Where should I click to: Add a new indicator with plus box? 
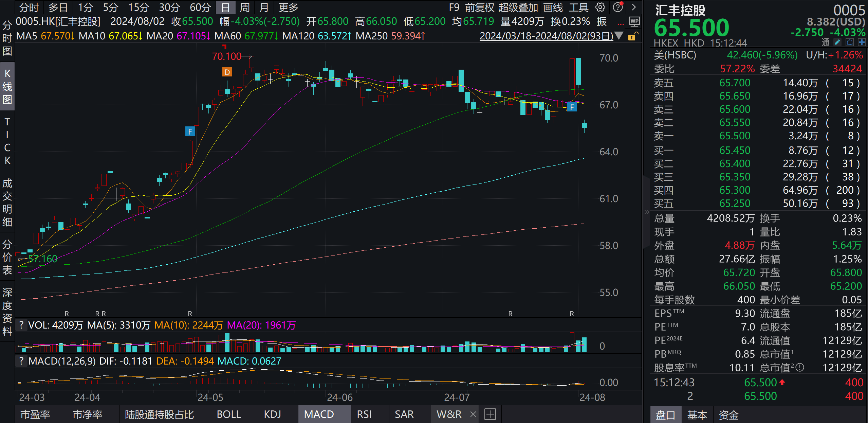tap(490, 414)
